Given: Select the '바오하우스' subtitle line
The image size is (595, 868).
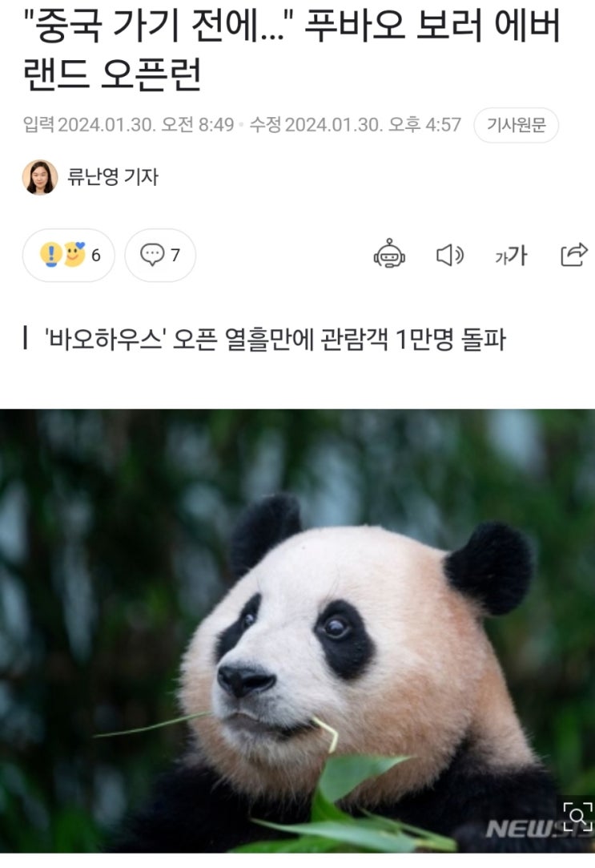Looking at the screenshot, I should (275, 339).
